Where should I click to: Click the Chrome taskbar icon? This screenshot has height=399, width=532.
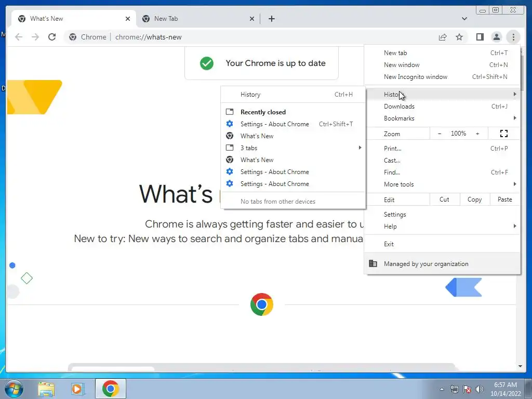[x=111, y=389]
